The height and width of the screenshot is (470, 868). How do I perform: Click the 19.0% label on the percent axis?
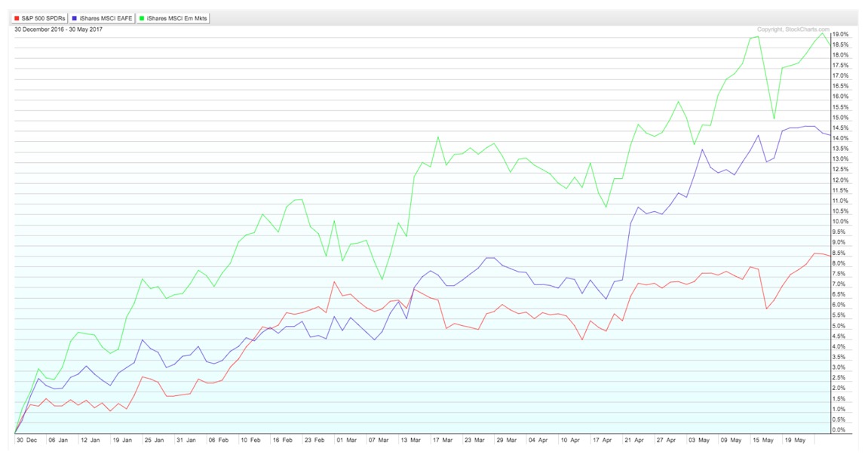[x=840, y=34]
